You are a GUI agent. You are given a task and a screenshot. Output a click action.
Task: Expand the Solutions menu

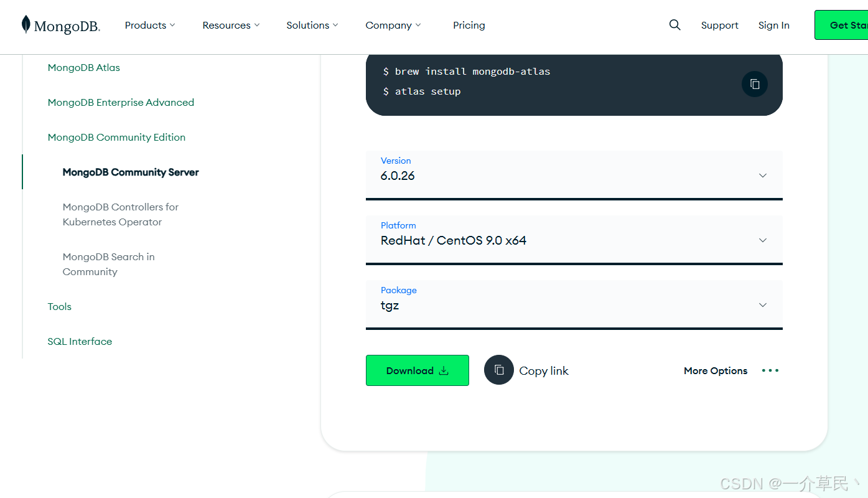312,25
